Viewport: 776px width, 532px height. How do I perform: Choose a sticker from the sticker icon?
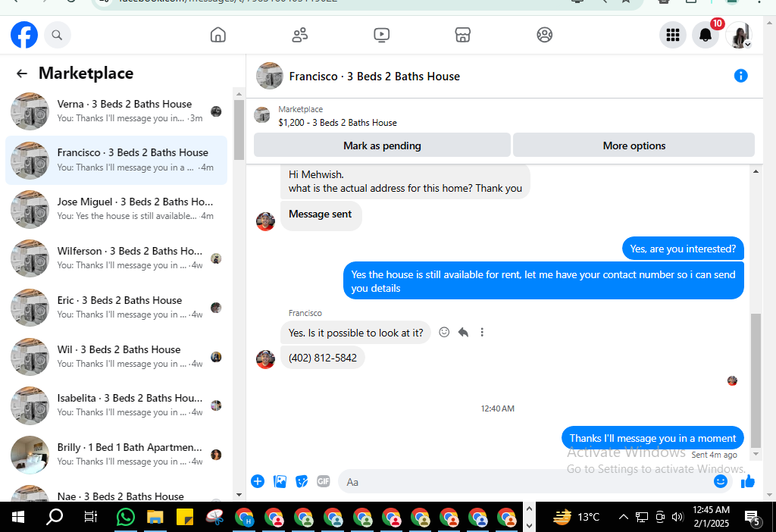tap(302, 481)
